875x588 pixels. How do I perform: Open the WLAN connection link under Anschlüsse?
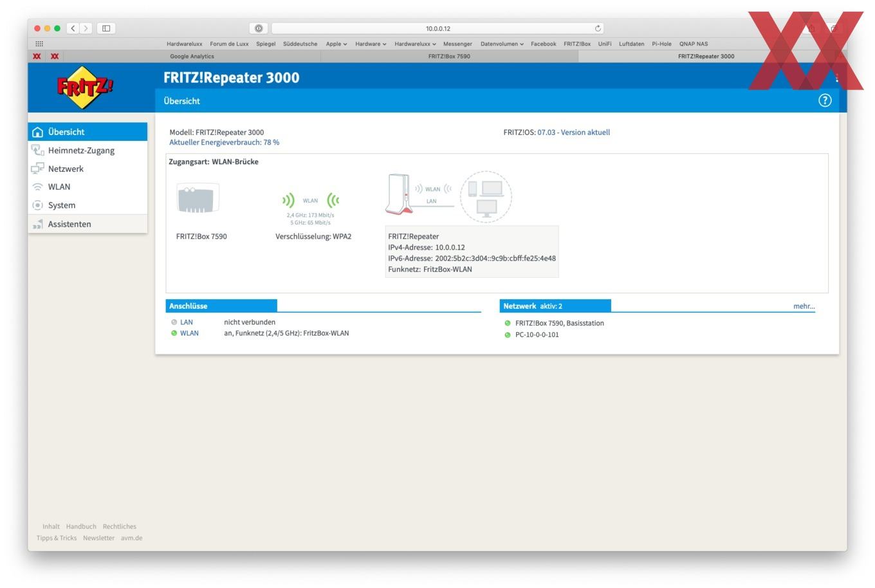[189, 333]
